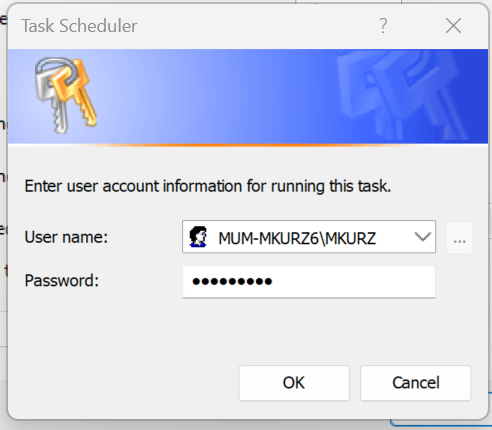
Task: Click the gold and silver keys icon
Action: tap(66, 96)
